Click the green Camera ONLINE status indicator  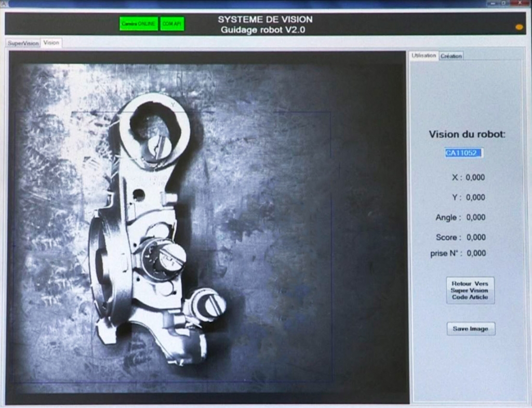tap(139, 24)
